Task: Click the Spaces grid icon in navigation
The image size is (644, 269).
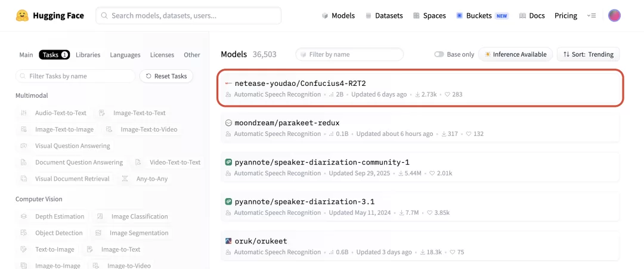Action: [416, 16]
